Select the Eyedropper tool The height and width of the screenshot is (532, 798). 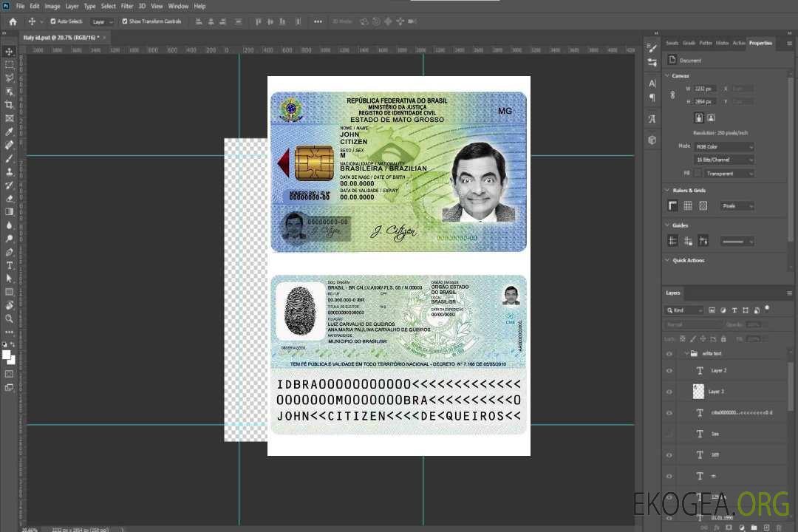[x=9, y=132]
